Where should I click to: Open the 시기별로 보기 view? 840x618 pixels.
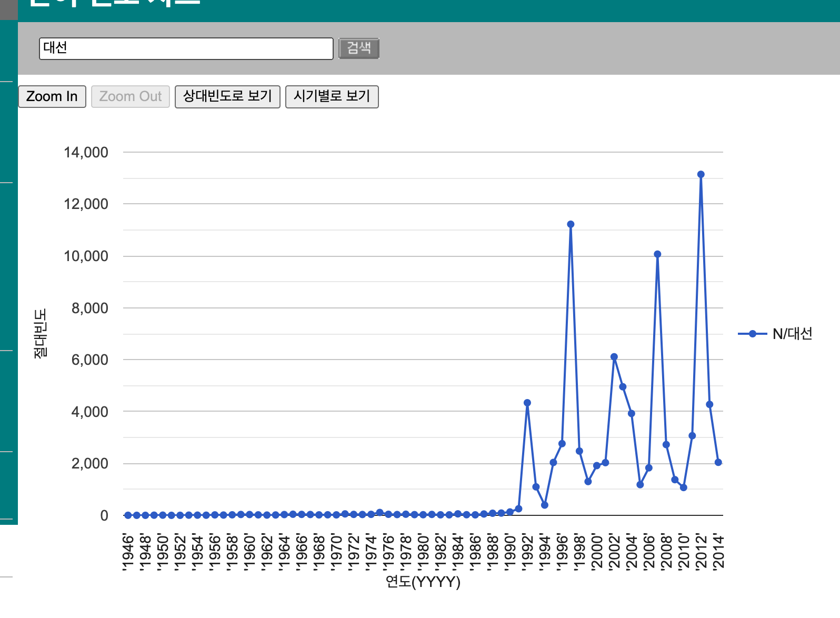point(332,96)
